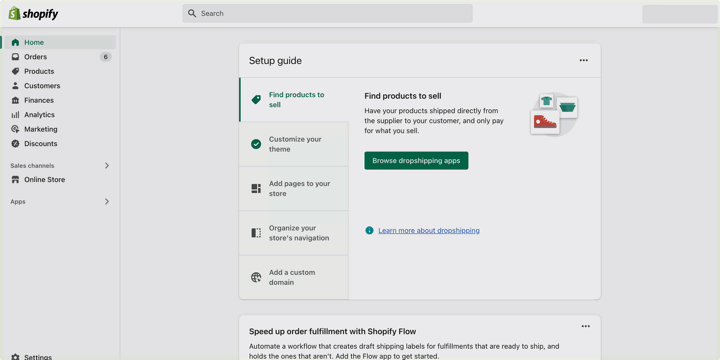This screenshot has width=720, height=360.
Task: Open Marketing in the sidebar
Action: tap(60, 129)
